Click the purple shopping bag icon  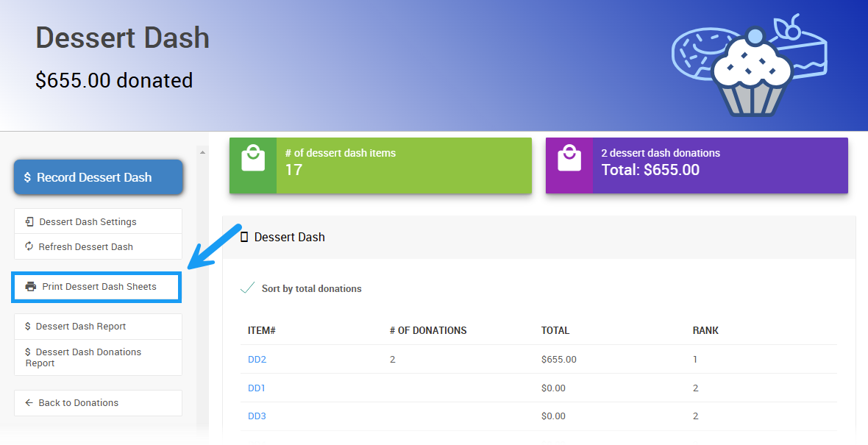coord(569,158)
